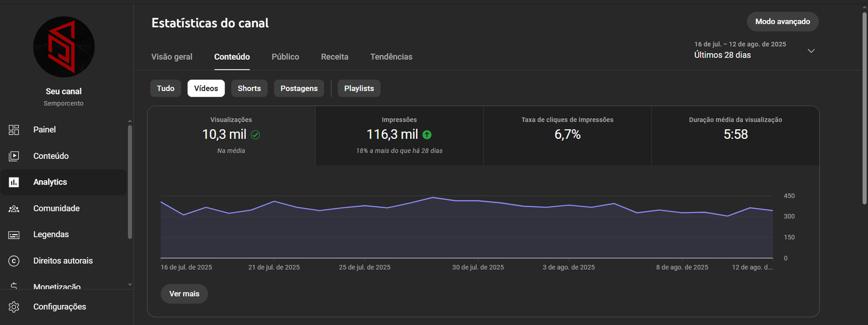Click the Modo avançado button
This screenshot has width=868, height=325.
[783, 22]
